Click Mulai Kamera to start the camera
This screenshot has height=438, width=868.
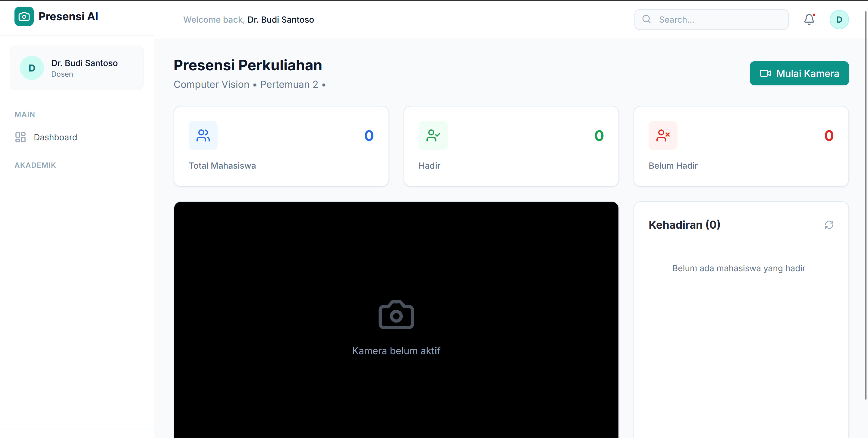[x=799, y=73]
